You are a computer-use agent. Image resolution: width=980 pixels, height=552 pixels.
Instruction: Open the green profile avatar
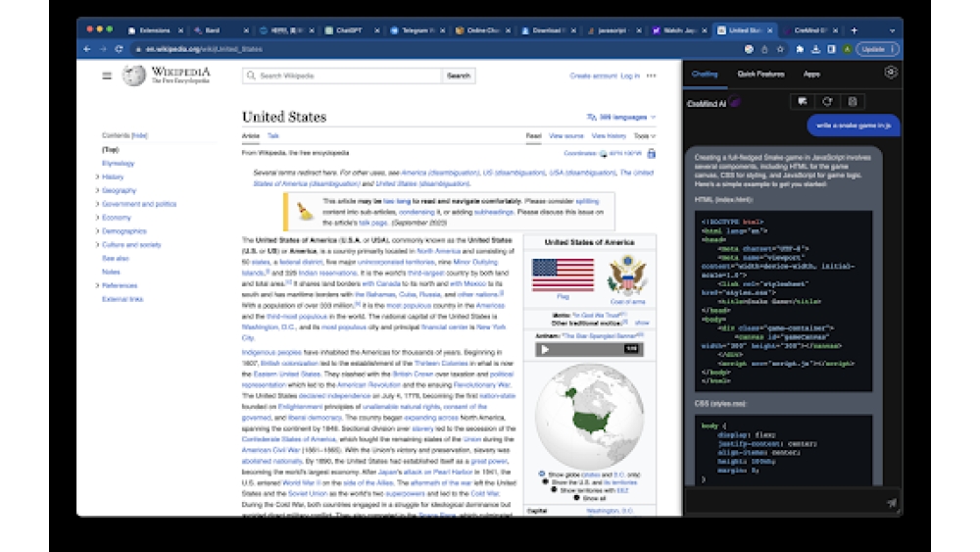pyautogui.click(x=847, y=49)
